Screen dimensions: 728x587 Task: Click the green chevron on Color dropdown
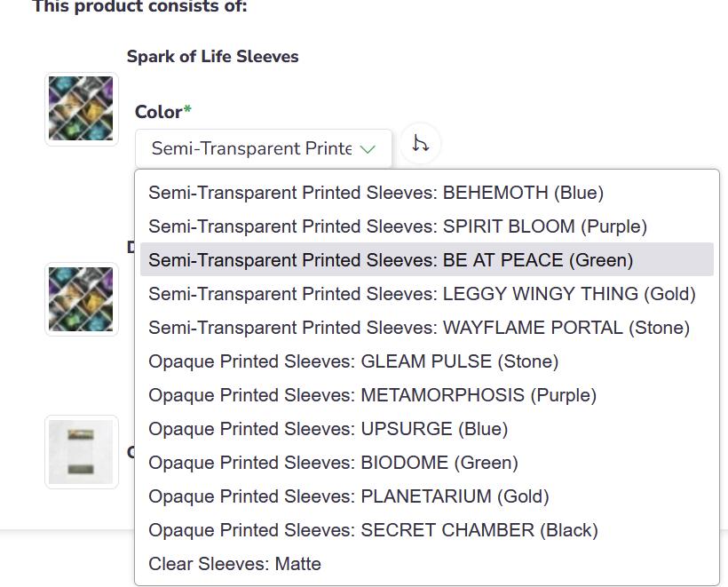tap(368, 149)
